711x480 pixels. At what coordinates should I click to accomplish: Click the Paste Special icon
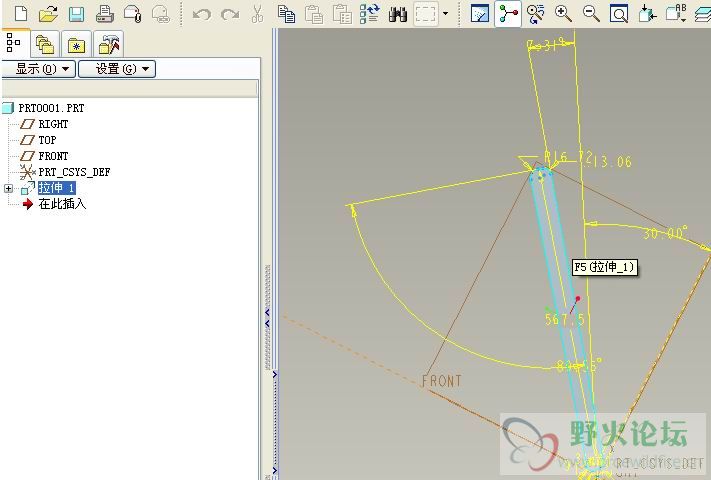click(x=342, y=14)
